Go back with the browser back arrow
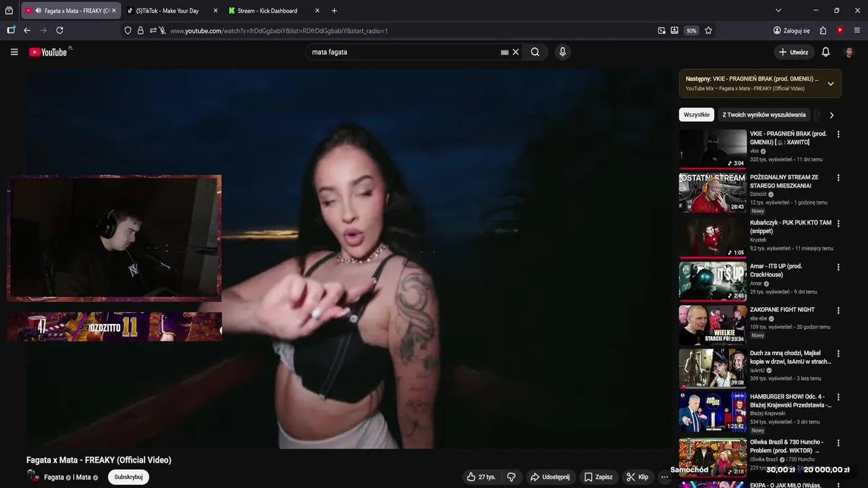The image size is (868, 488). (27, 30)
